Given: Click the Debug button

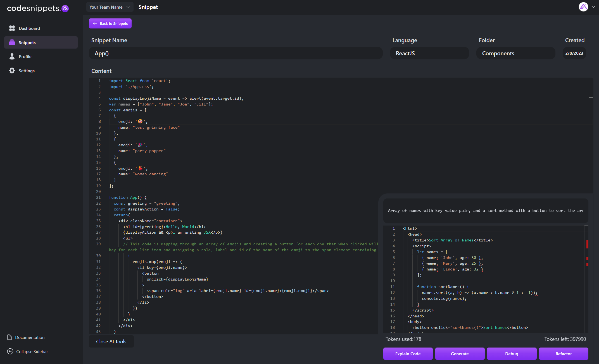Looking at the screenshot, I should (512, 354).
